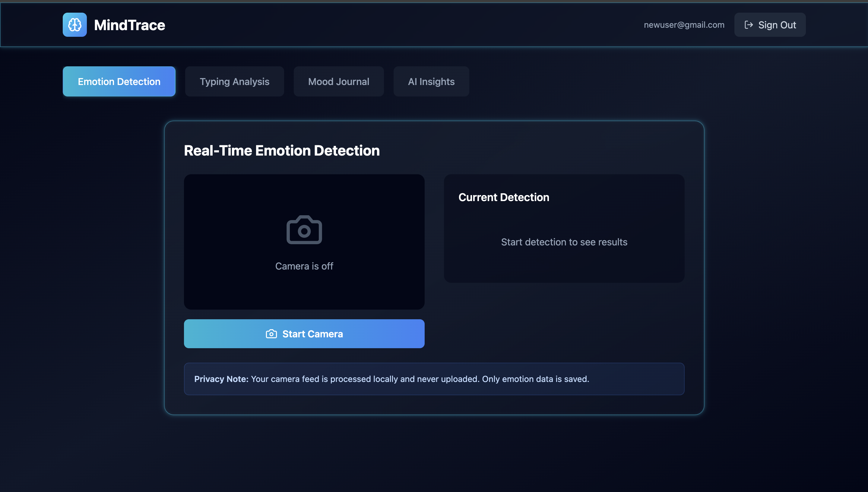Click the Real-Time Emotion Detection heading
Viewport: 868px width, 492px height.
coord(282,150)
